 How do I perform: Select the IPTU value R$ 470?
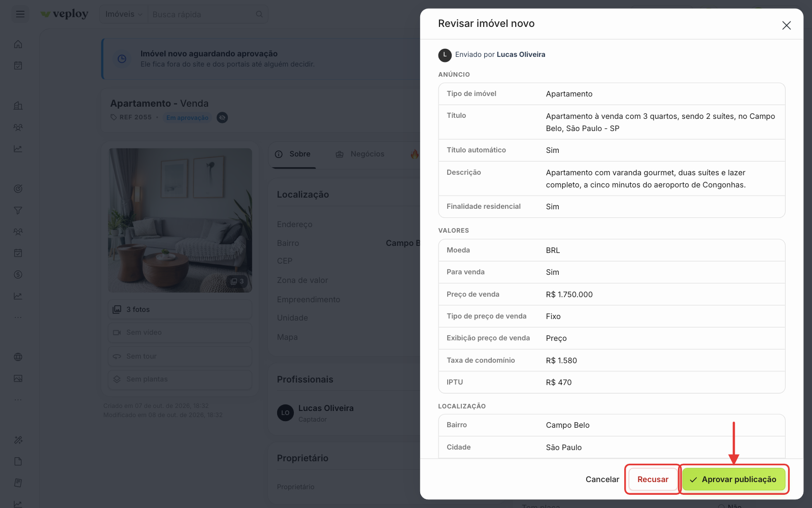pyautogui.click(x=559, y=383)
